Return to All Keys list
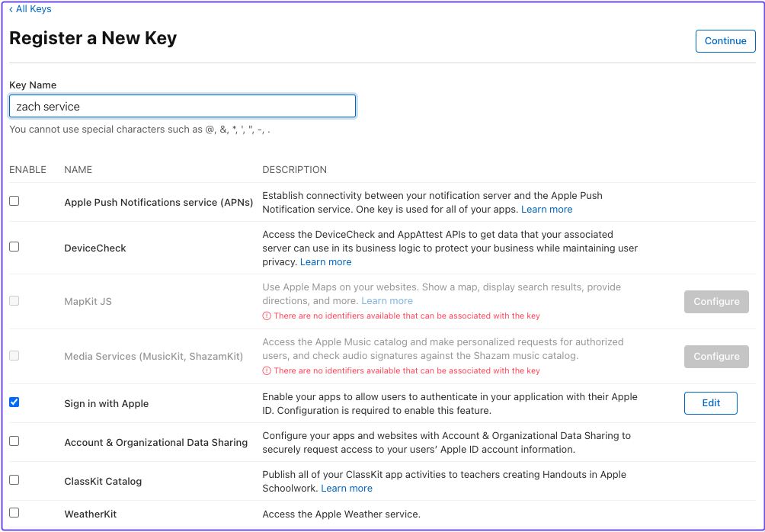The image size is (765, 532). (34, 8)
